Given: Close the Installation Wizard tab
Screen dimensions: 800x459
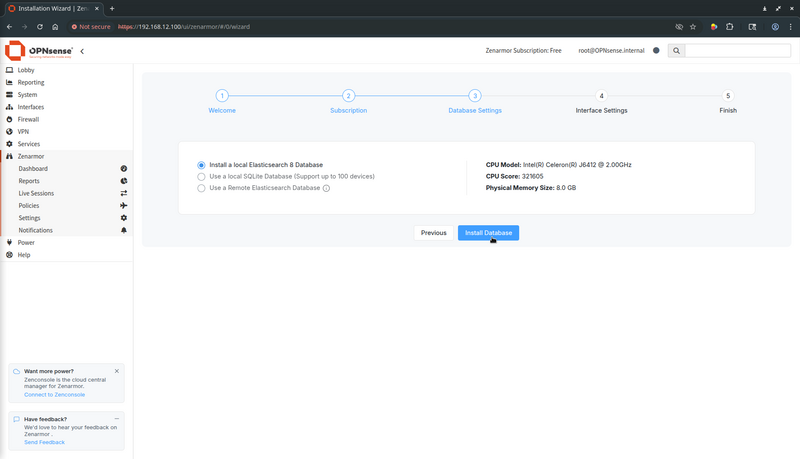Looking at the screenshot, I should (97, 8).
